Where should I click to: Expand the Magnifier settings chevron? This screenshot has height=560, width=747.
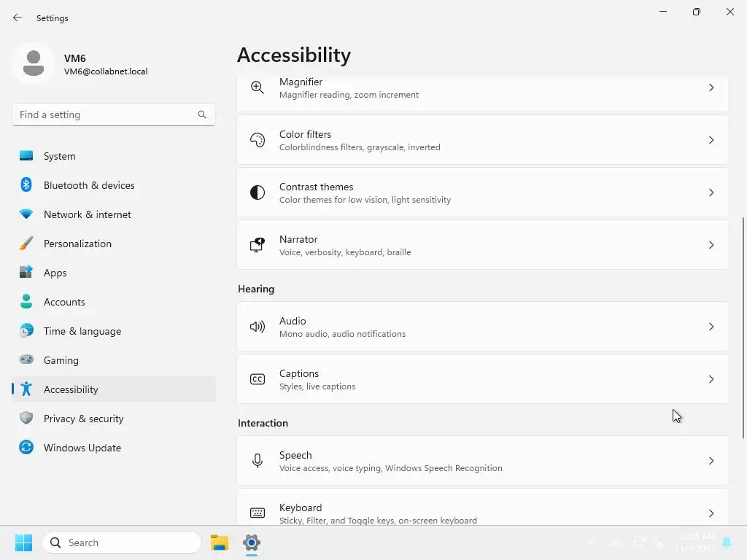[x=711, y=87]
